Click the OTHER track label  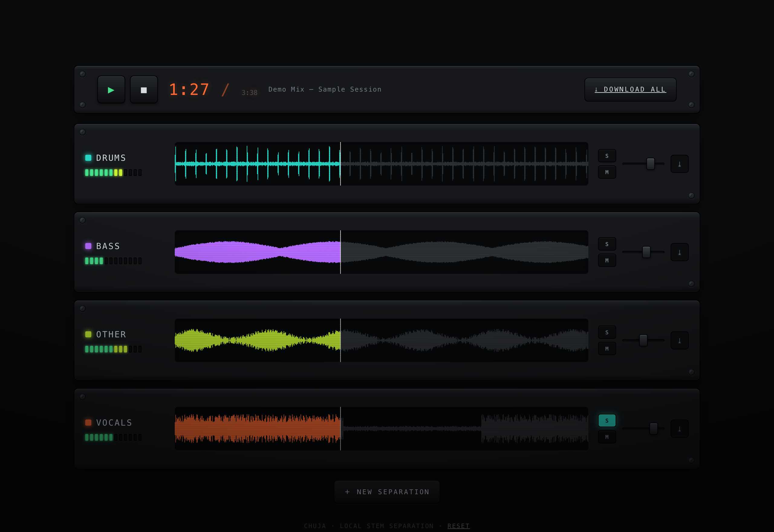click(x=111, y=335)
